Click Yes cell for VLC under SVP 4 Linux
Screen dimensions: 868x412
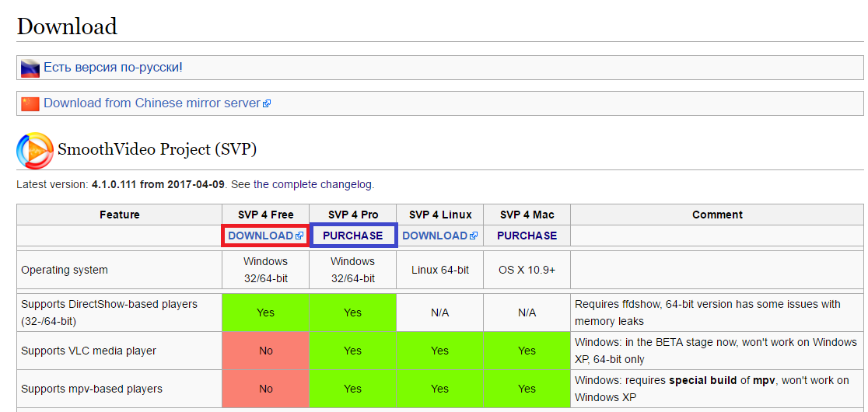pos(440,351)
